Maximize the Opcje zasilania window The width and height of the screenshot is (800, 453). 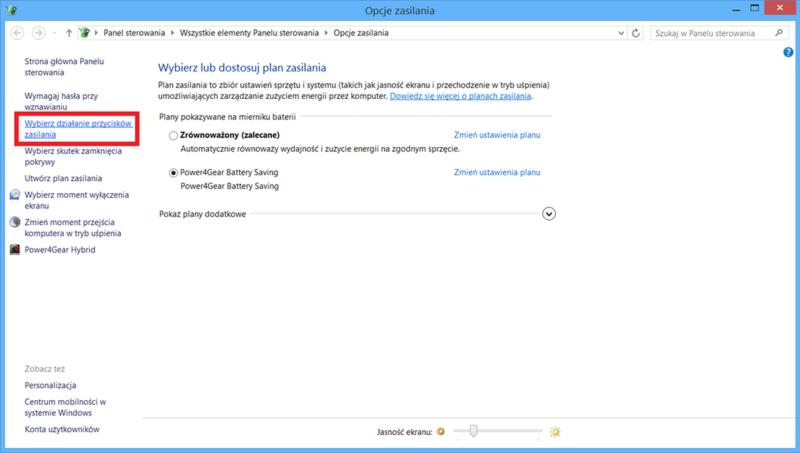click(755, 8)
